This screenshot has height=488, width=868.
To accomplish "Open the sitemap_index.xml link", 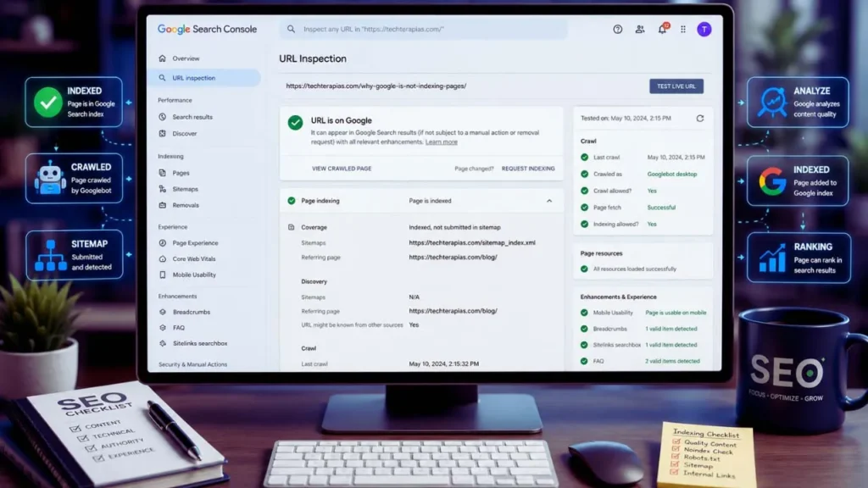I will coord(472,243).
